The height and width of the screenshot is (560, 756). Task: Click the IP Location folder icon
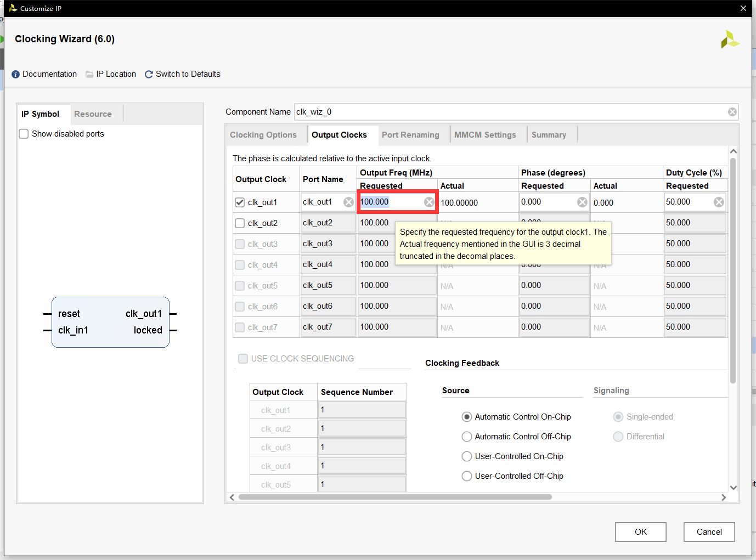(x=89, y=75)
